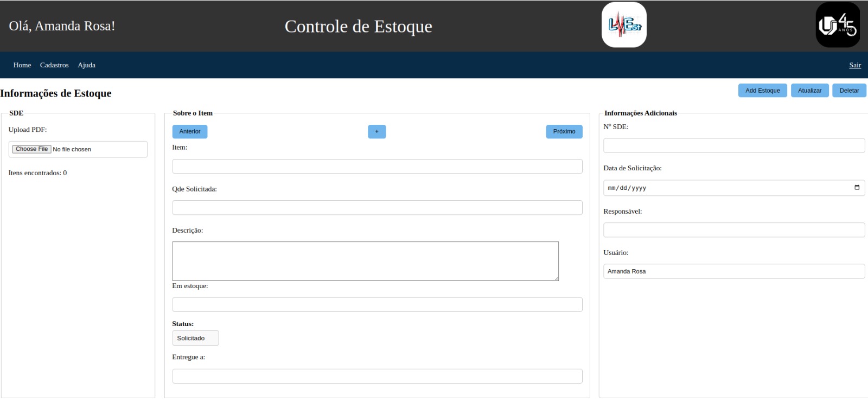Click the Add Estoque button
The width and height of the screenshot is (868, 402).
coord(762,91)
